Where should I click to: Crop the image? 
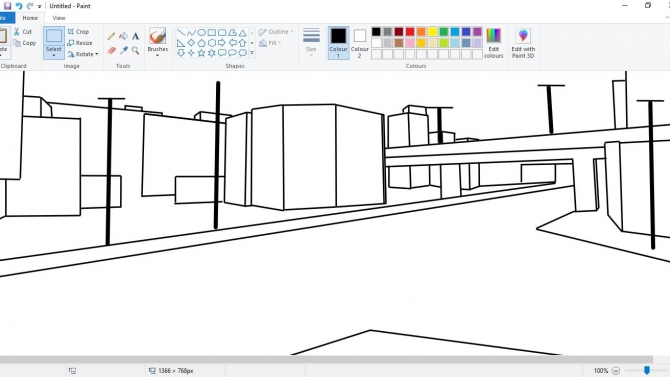[78, 32]
